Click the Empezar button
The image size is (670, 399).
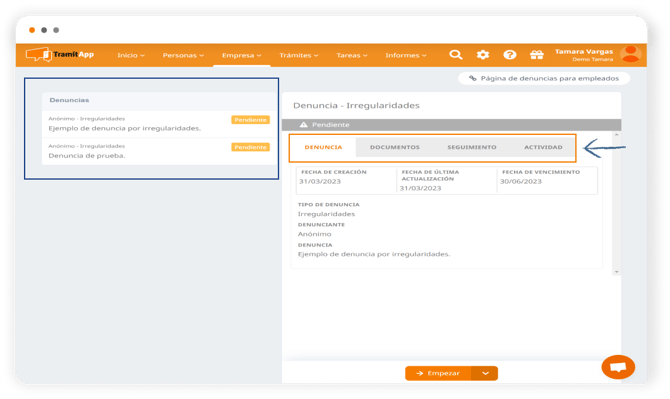(x=438, y=373)
